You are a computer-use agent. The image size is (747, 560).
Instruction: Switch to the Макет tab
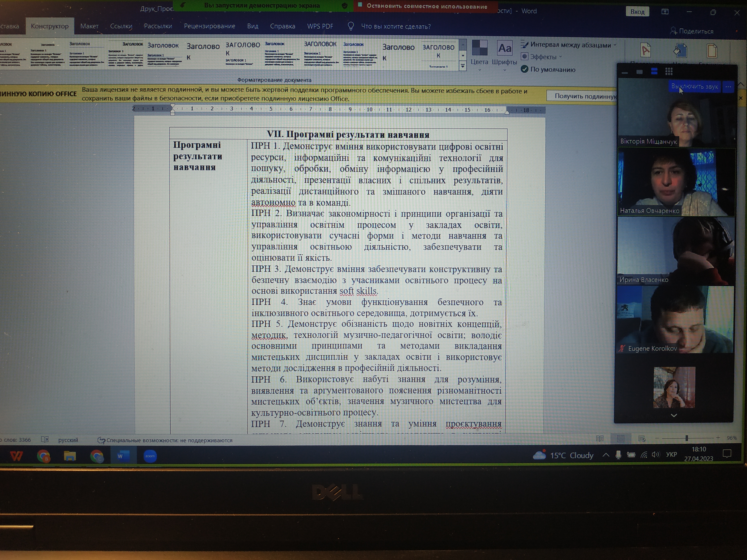89,26
